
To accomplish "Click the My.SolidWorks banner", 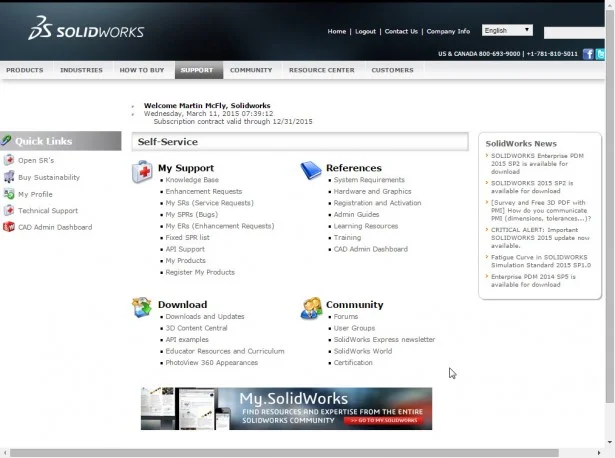I will [x=286, y=408].
